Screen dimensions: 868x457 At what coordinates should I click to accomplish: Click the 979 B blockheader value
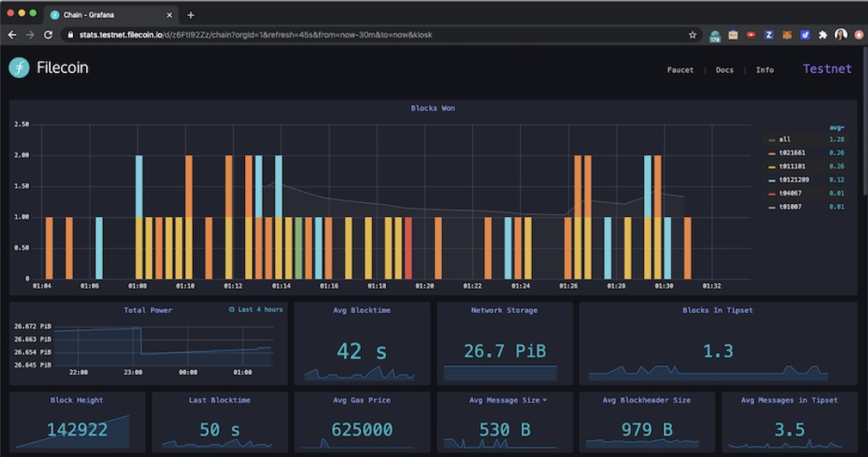pos(647,430)
